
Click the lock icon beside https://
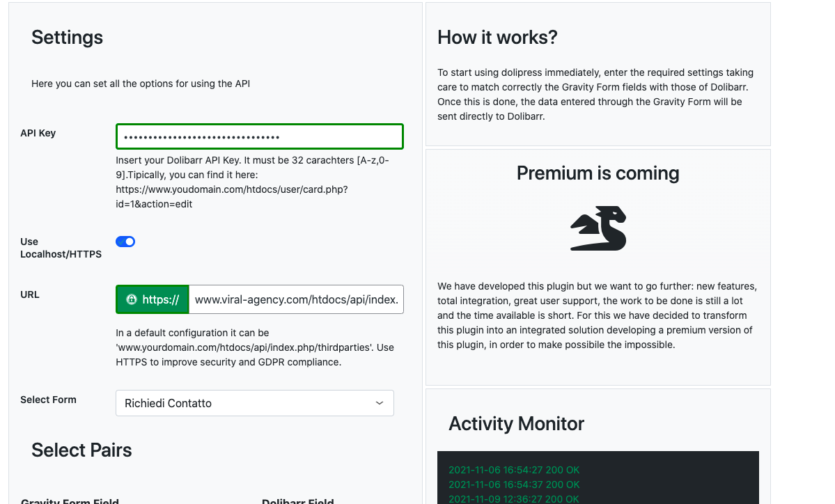[x=132, y=299]
